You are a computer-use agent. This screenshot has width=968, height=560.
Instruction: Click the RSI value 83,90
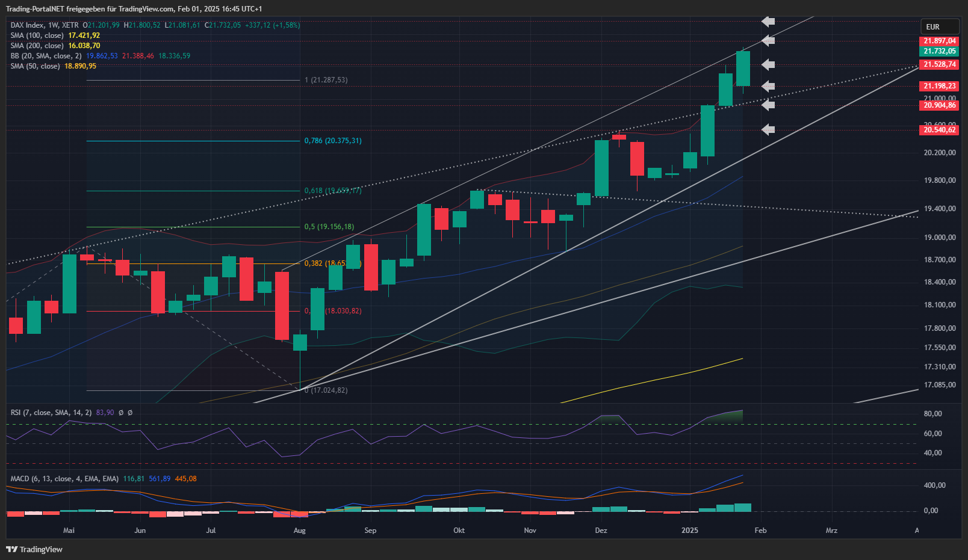[x=105, y=413]
